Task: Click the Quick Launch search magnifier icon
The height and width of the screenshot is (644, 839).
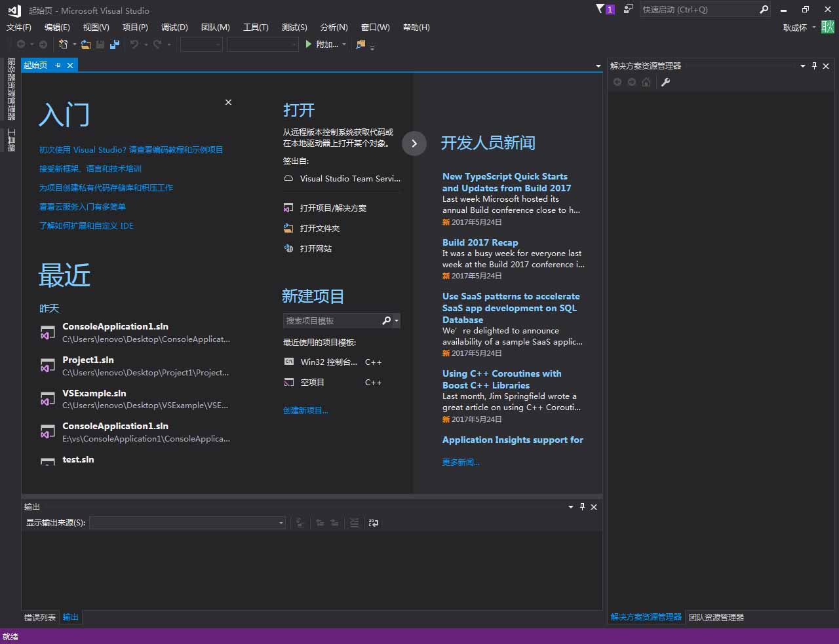Action: 764,9
